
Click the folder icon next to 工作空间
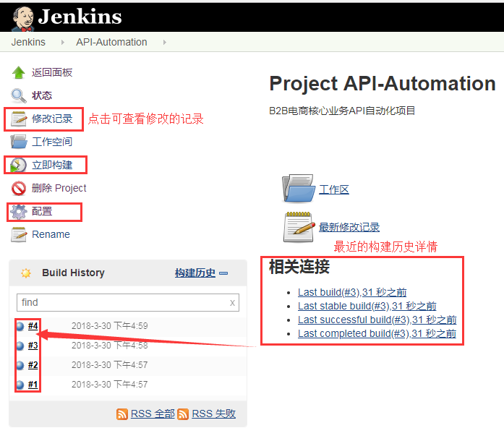[x=19, y=142]
